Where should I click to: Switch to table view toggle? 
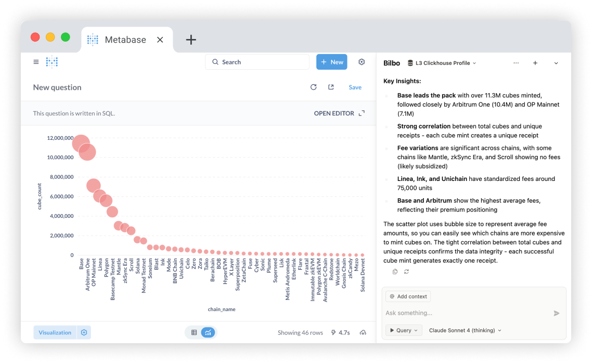(x=194, y=332)
